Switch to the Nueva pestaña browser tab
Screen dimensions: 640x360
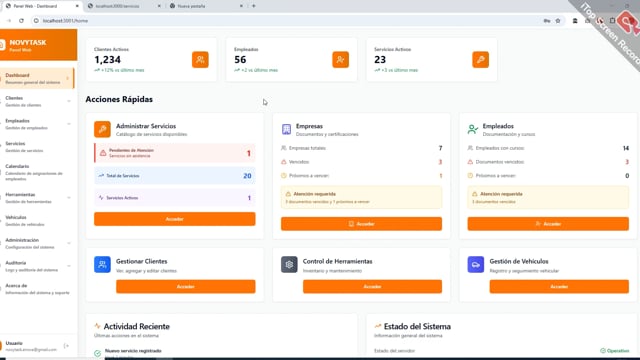tap(205, 6)
